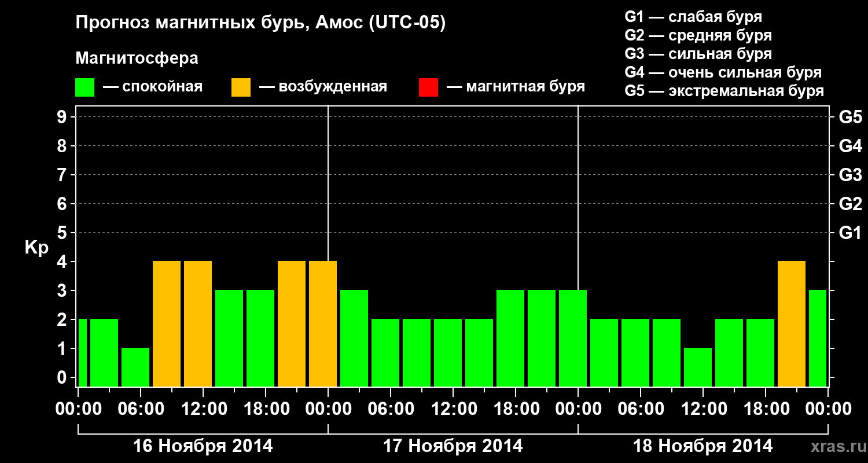Click the 18:00 time label for 16 Ноября
This screenshot has height=463, width=868.
(266, 409)
